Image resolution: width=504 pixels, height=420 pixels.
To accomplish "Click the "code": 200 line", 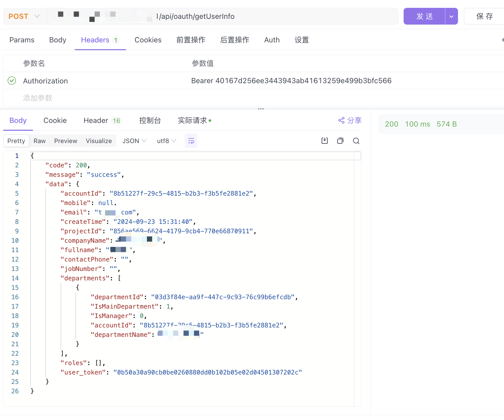I will (68, 165).
